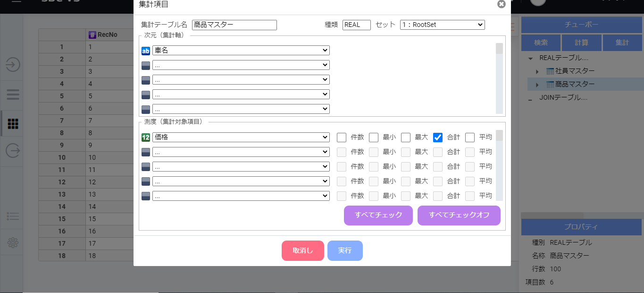Uncheck the 合計 checkbox for 価格

click(437, 137)
